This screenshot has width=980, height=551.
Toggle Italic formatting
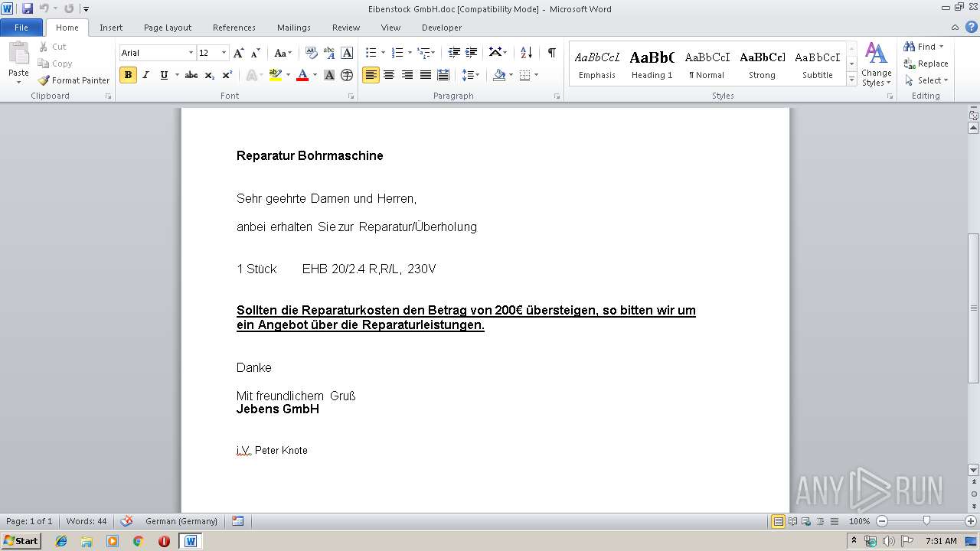(x=146, y=75)
